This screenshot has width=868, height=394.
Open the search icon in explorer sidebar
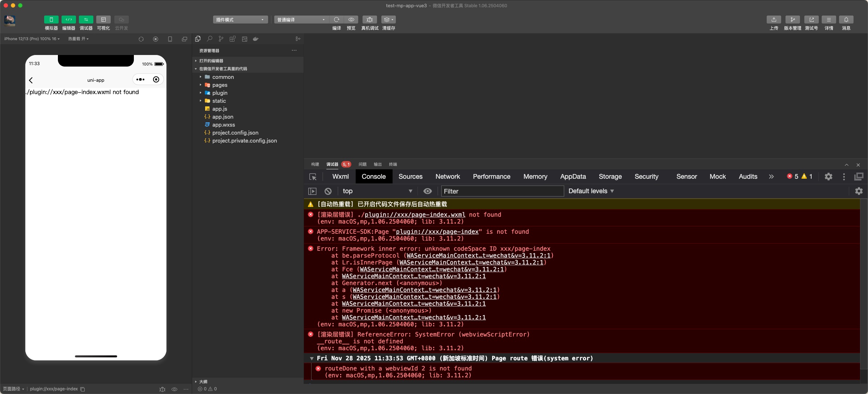[x=209, y=39]
